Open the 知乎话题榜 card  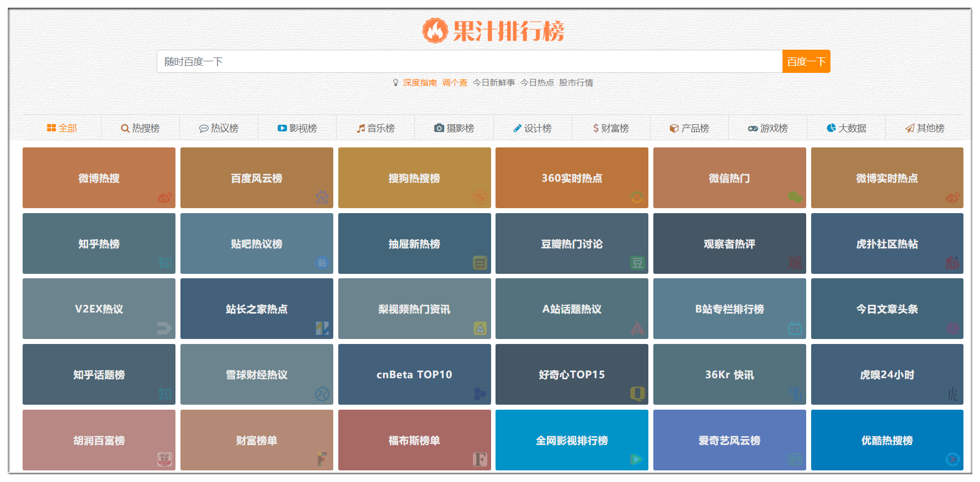tap(99, 374)
